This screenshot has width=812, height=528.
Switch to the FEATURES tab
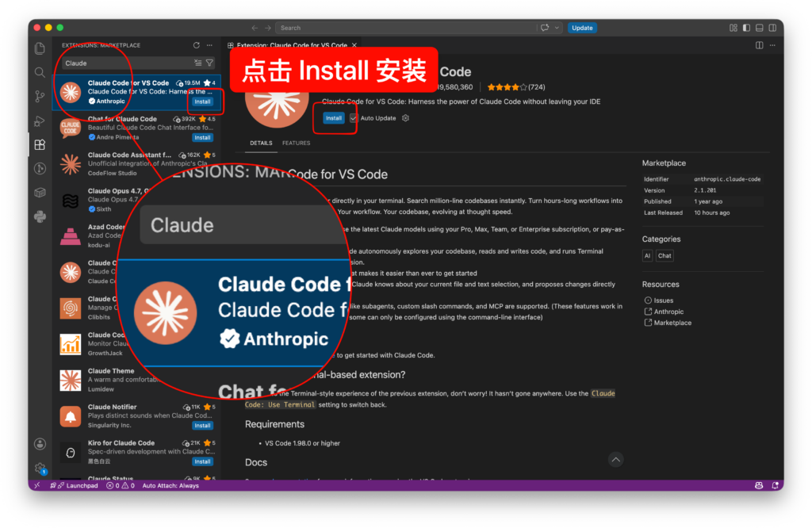297,143
